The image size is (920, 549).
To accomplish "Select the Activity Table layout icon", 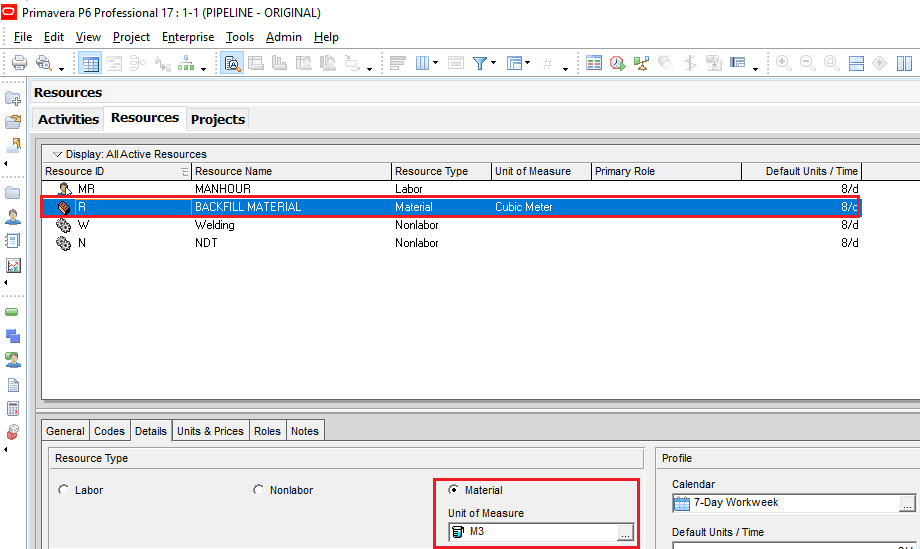I will 90,63.
